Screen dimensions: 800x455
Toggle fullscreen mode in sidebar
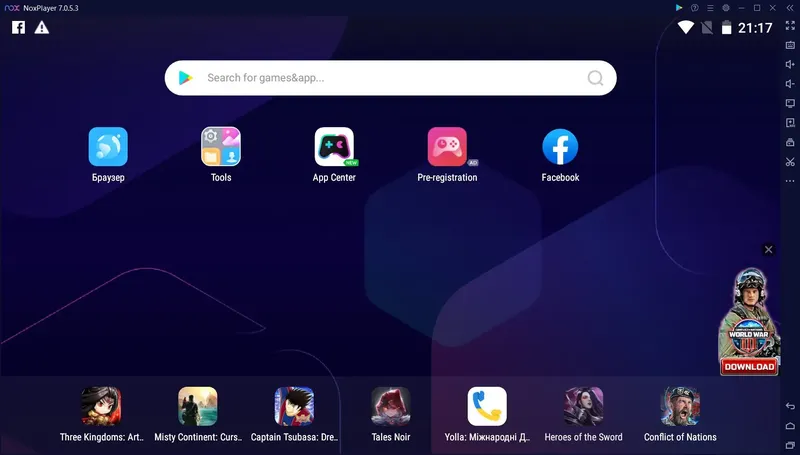coord(790,26)
